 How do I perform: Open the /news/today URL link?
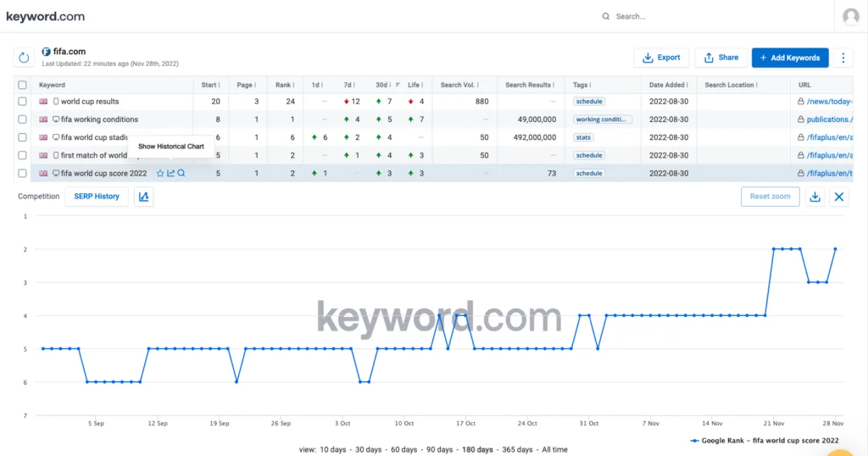[x=829, y=101]
